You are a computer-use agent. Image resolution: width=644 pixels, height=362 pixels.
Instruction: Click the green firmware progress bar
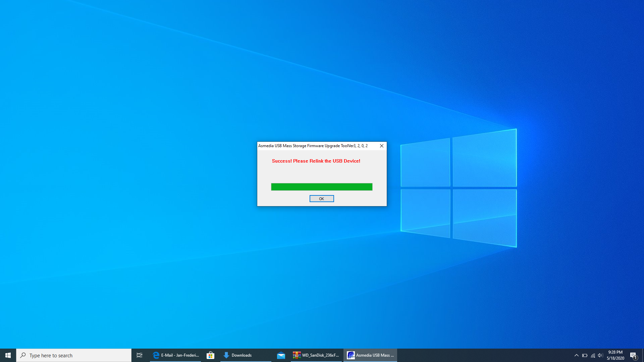321,187
